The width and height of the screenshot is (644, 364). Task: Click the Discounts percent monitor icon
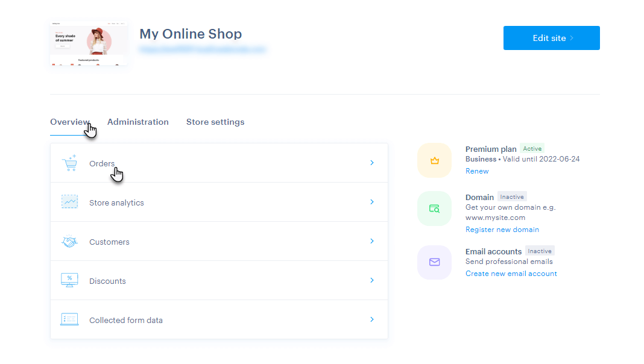(69, 280)
